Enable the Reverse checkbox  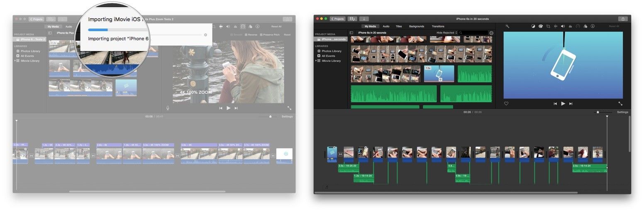[x=246, y=35]
